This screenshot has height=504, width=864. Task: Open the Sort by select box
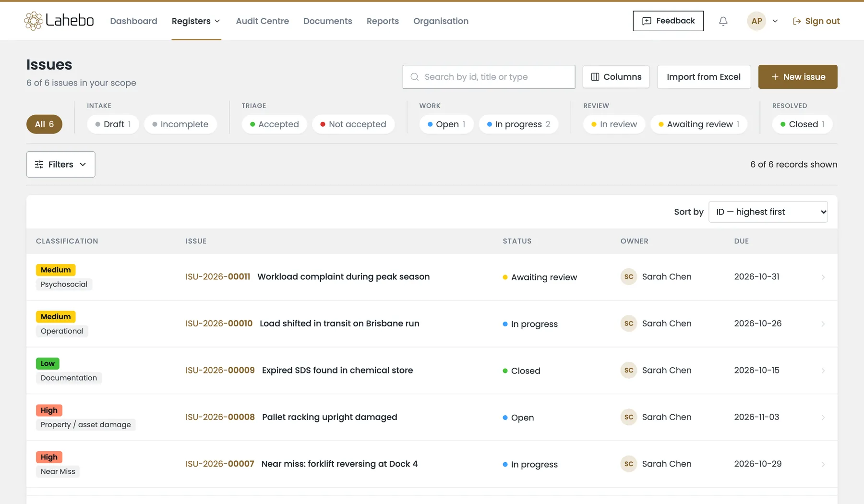pos(768,212)
